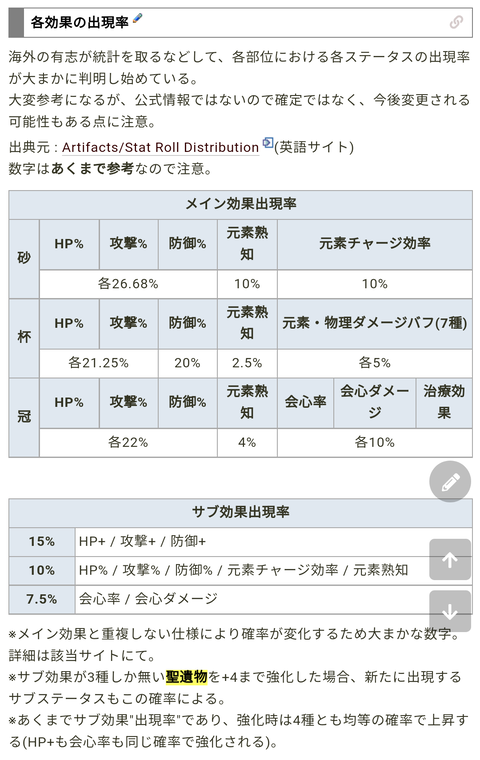The image size is (480, 760).
Task: Jump to page bottom with down arrow
Action: coord(450,611)
